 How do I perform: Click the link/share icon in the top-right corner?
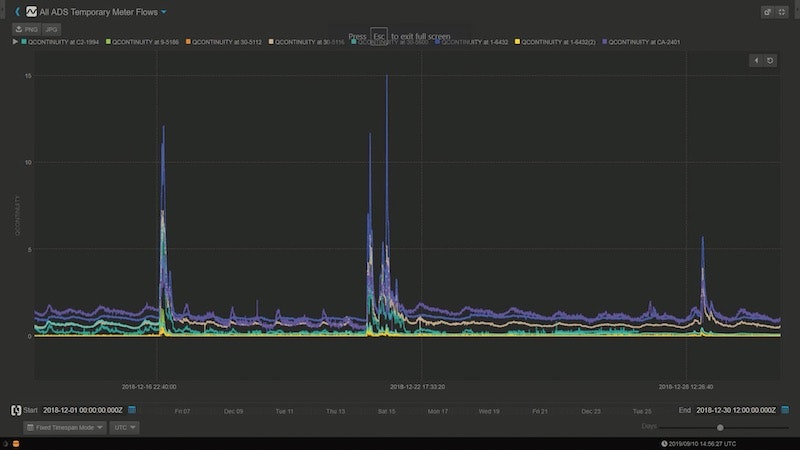pyautogui.click(x=767, y=12)
